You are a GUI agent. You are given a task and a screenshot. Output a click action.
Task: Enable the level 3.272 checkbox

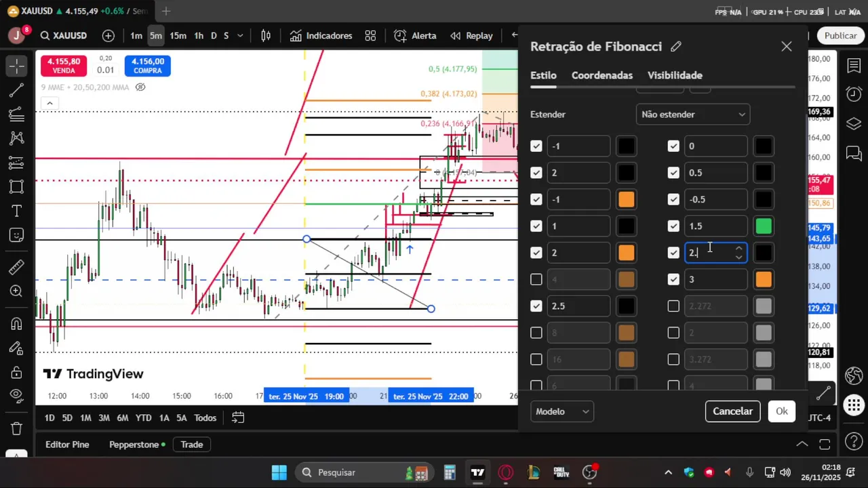[x=673, y=359]
